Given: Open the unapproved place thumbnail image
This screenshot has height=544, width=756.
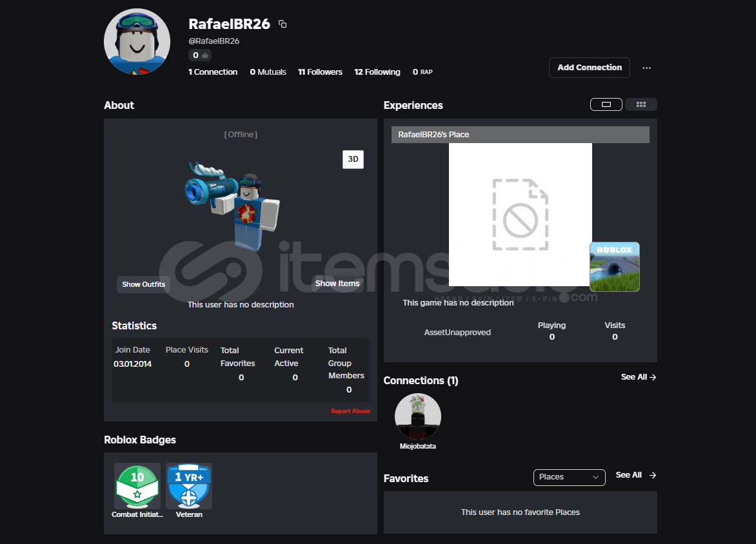Looking at the screenshot, I should coord(520,215).
